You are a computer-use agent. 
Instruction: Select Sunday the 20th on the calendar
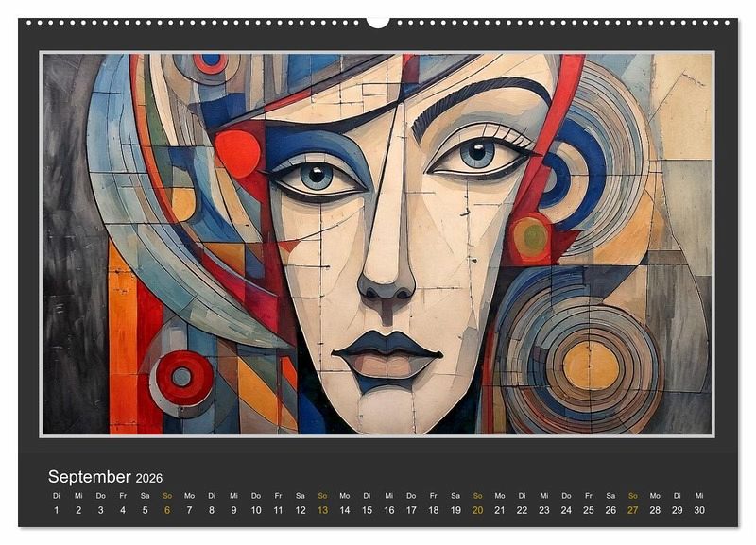coord(478,510)
